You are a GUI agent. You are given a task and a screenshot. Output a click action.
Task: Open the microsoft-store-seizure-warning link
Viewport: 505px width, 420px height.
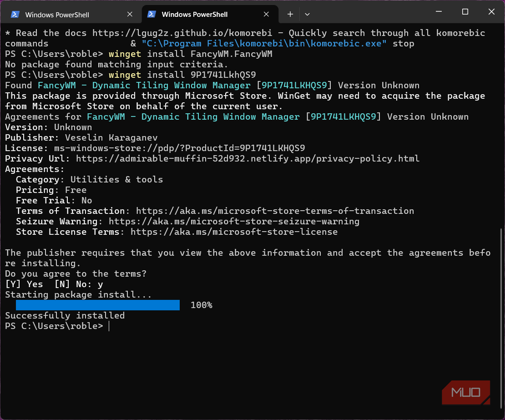pos(234,222)
